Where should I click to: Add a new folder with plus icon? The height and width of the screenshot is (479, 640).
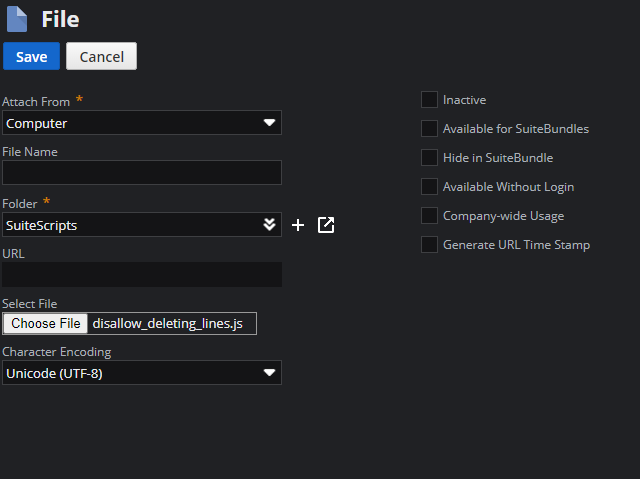click(298, 225)
